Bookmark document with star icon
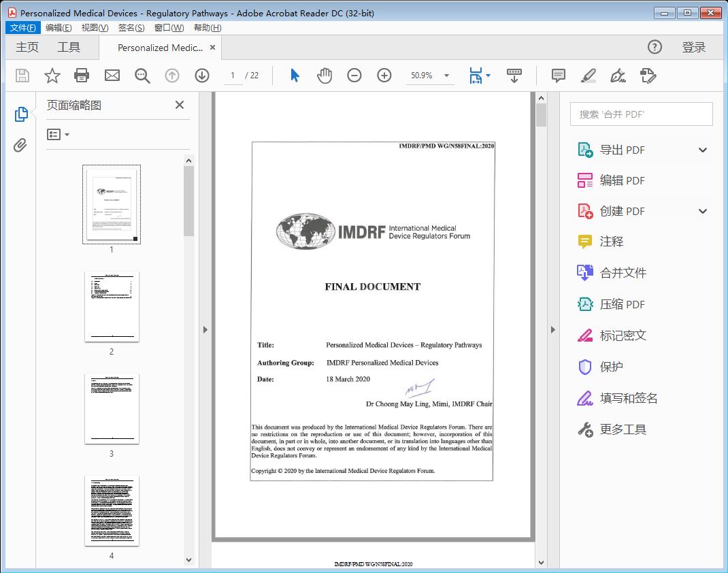The image size is (728, 573). click(52, 76)
